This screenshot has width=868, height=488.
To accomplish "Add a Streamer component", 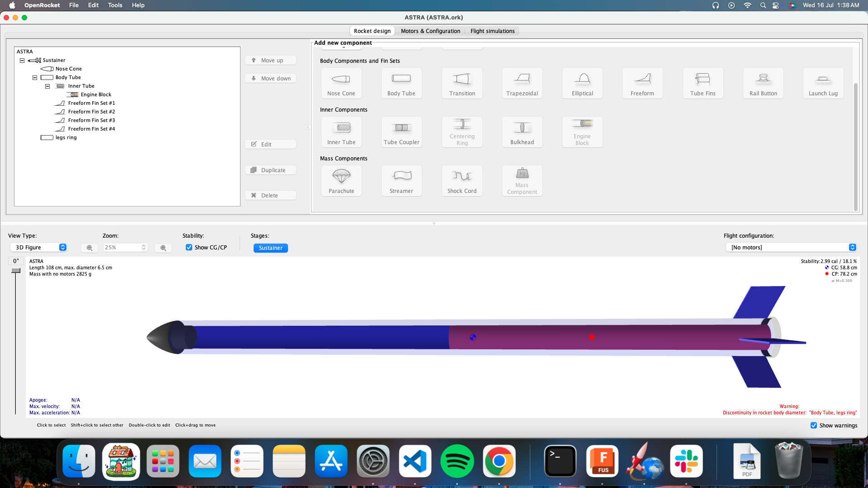I will [401, 181].
